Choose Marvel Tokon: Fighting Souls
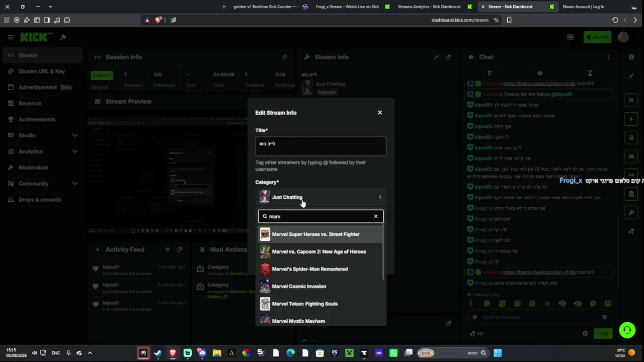Image resolution: width=644 pixels, height=362 pixels. [320, 304]
